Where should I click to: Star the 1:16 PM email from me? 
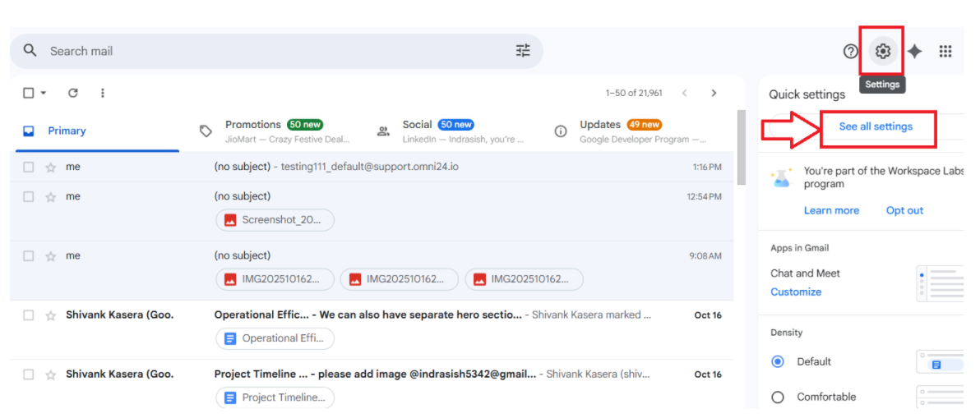[x=51, y=168]
